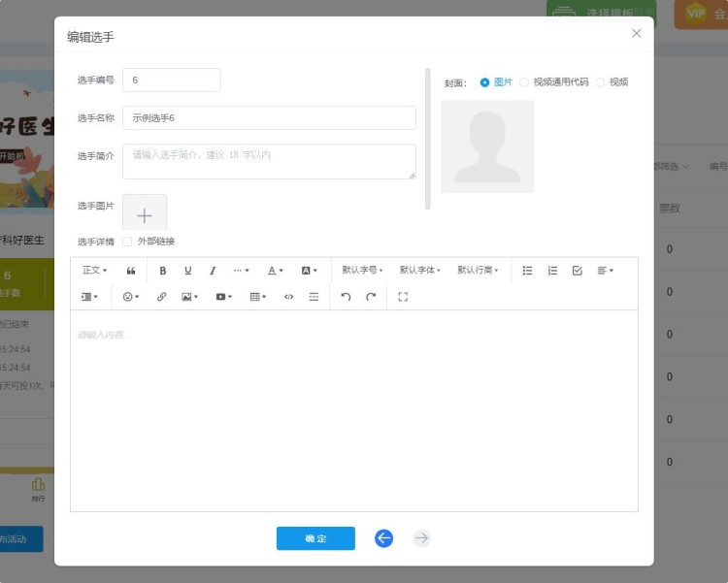728x583 pixels.
Task: Enter fullscreen editor mode
Action: (x=403, y=297)
